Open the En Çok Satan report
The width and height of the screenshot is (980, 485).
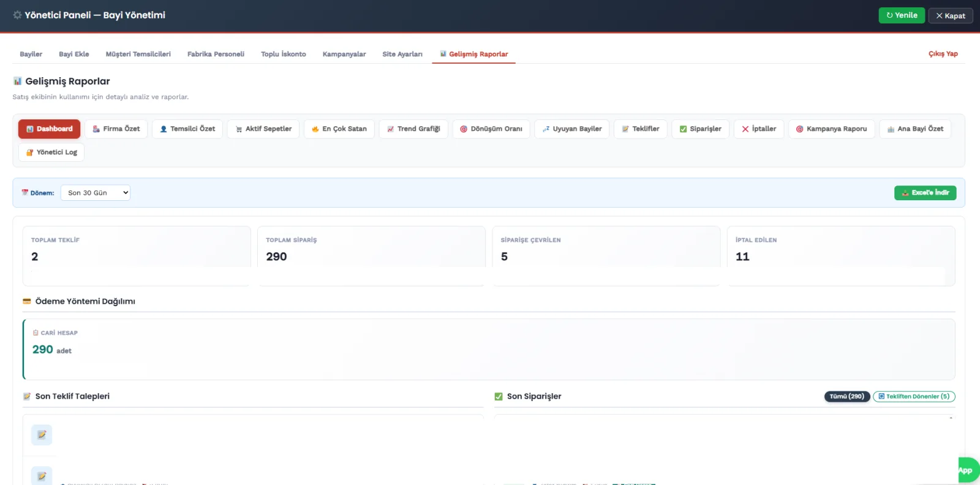coord(339,129)
